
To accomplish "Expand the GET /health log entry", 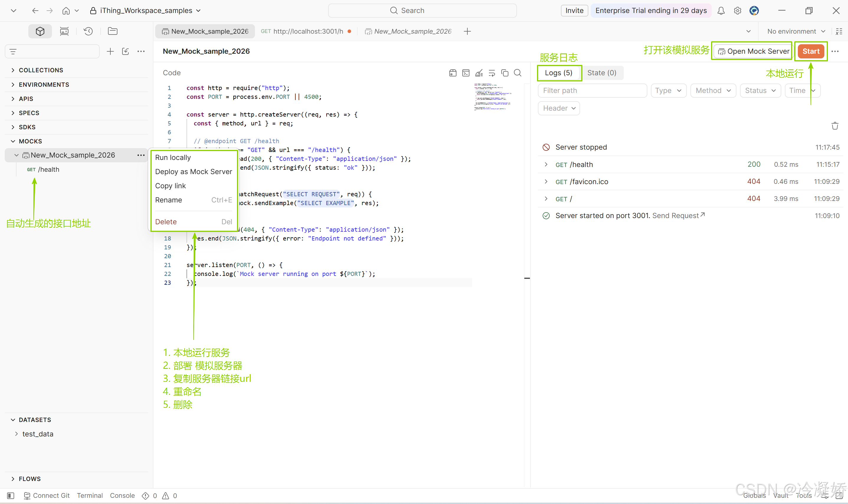I will tap(690, 165).
